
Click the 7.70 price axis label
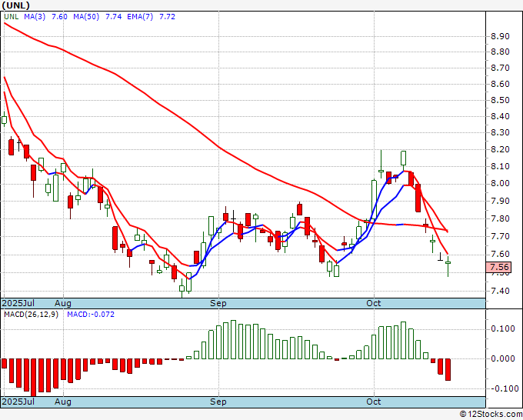500,236
